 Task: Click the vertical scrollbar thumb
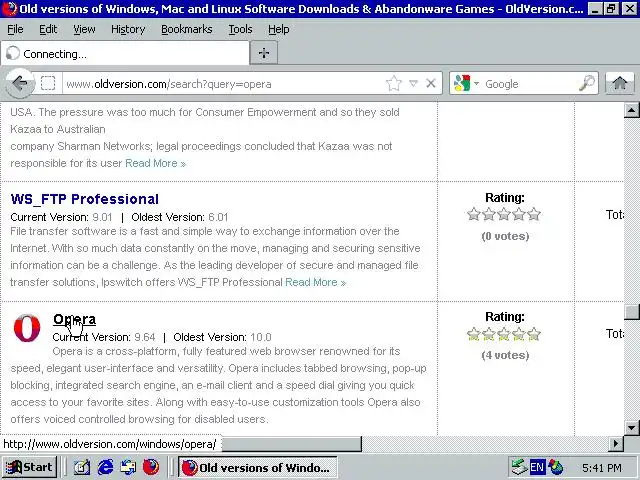(631, 312)
